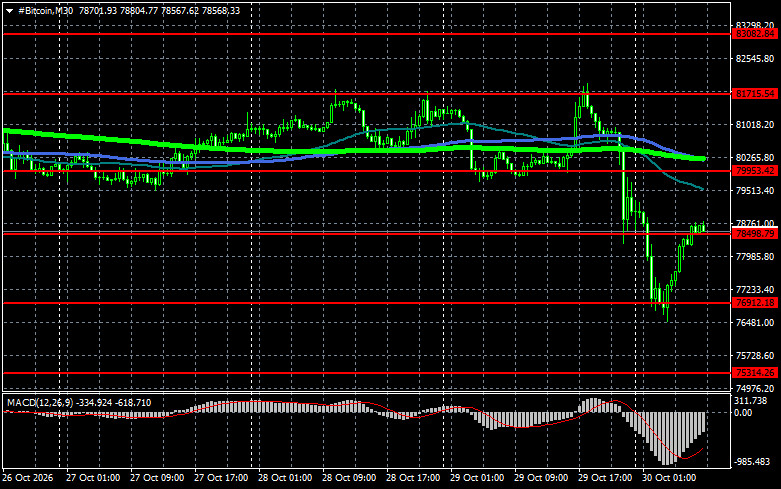This screenshot has width=781, height=489.
Task: Click the 75728.60 price scale value
Action: (755, 356)
